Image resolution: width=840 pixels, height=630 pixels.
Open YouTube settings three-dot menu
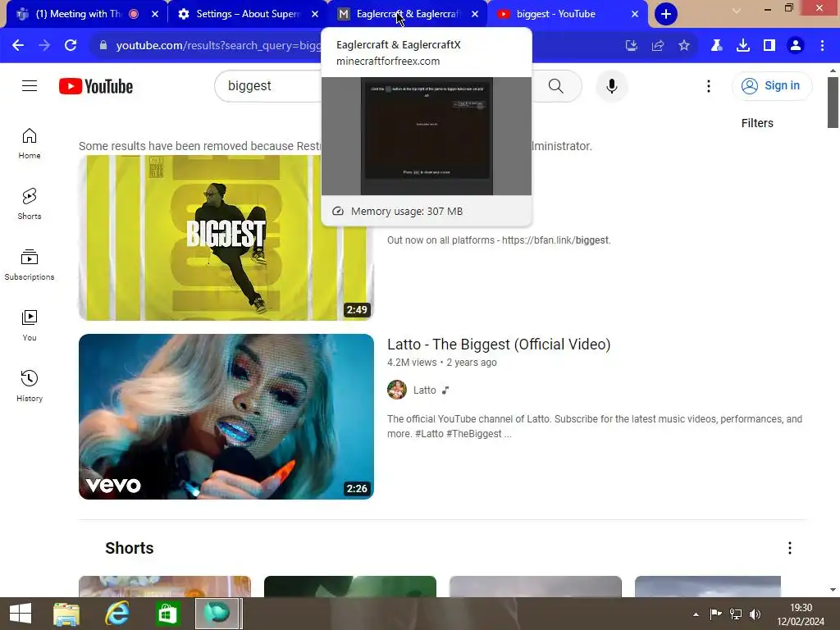pyautogui.click(x=708, y=85)
